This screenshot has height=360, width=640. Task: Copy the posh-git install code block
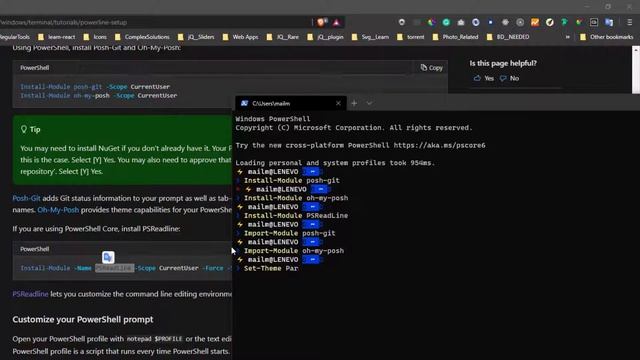pos(431,68)
